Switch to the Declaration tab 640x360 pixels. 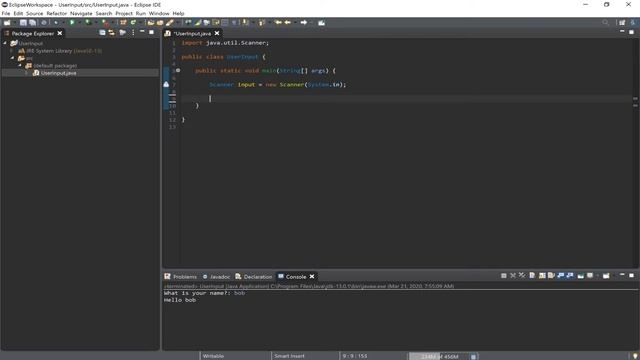coord(253,277)
